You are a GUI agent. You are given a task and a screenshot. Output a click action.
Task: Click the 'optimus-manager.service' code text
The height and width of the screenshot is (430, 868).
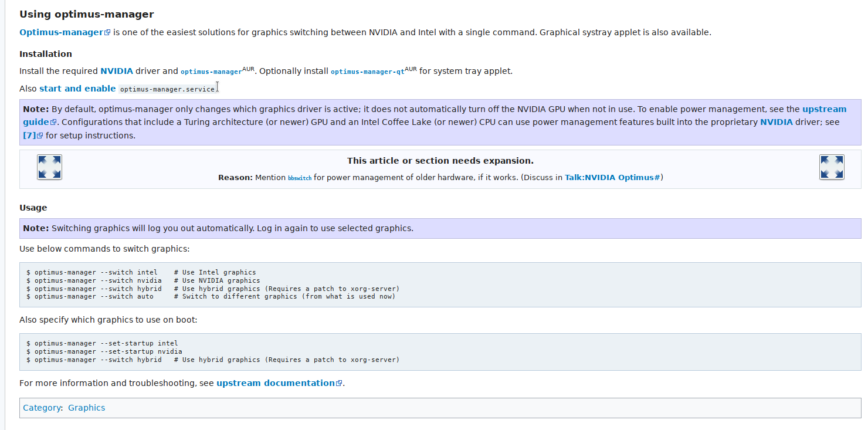pyautogui.click(x=168, y=89)
